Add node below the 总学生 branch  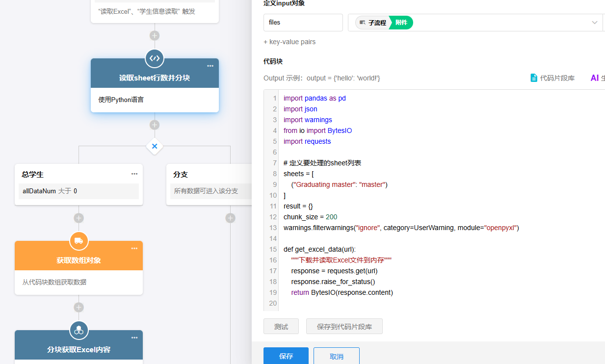(x=79, y=218)
